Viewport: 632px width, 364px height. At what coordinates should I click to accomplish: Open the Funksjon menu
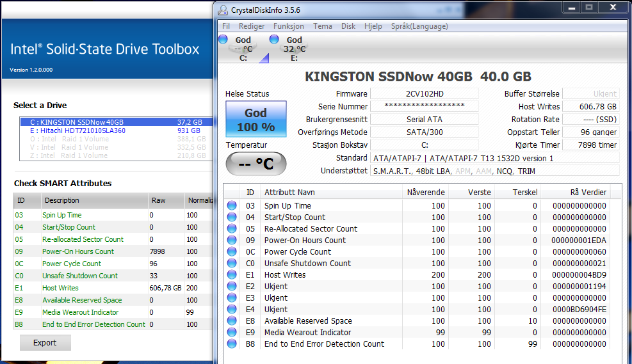point(289,26)
